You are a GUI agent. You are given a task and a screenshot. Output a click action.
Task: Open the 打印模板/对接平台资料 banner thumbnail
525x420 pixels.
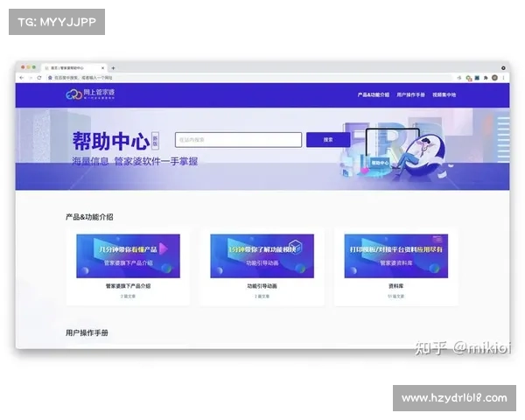[396, 255]
